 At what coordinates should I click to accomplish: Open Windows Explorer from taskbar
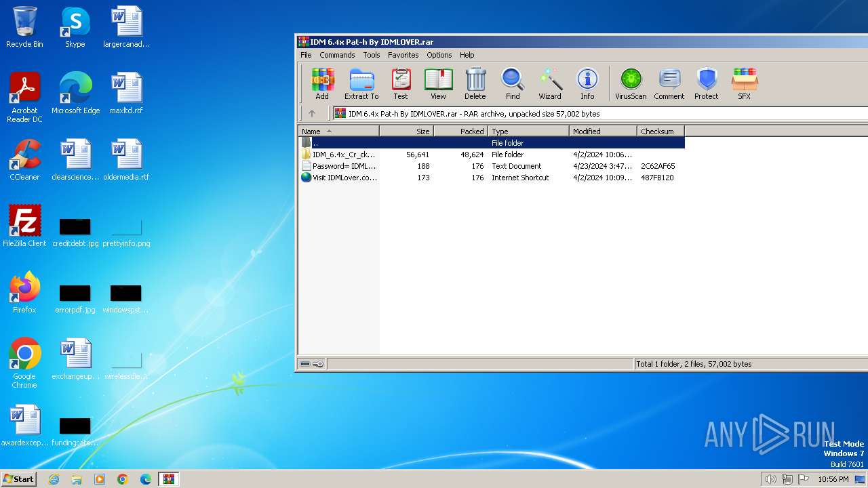(x=77, y=479)
